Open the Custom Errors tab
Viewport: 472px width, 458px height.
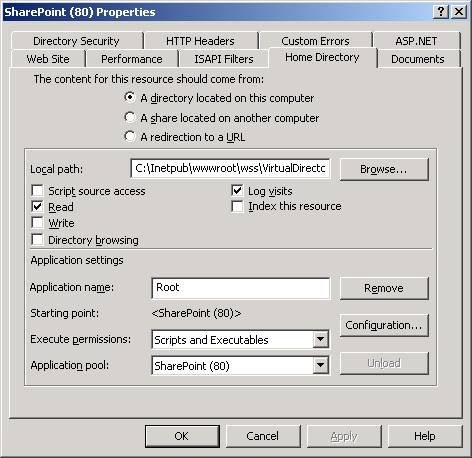tap(315, 41)
